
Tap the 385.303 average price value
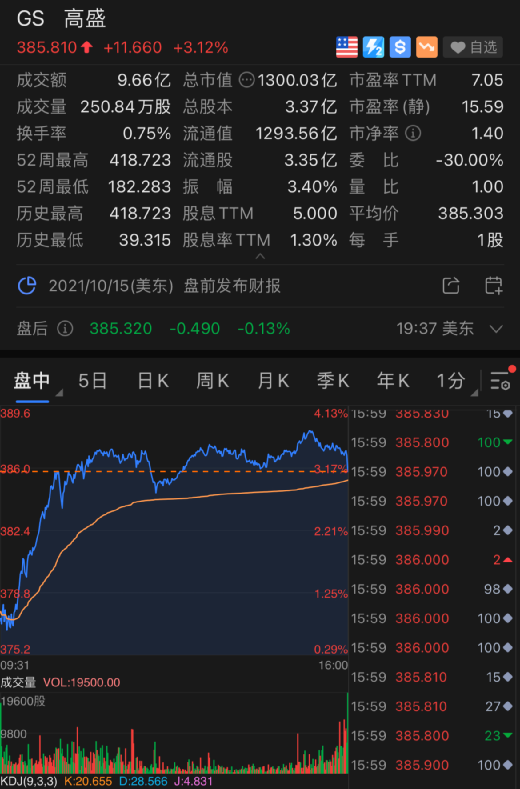click(x=471, y=213)
